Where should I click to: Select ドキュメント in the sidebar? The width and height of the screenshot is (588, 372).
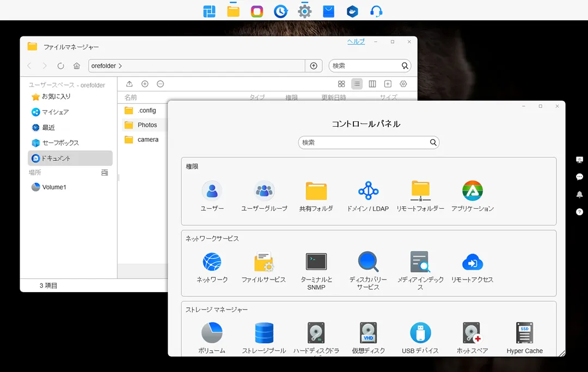coord(70,158)
